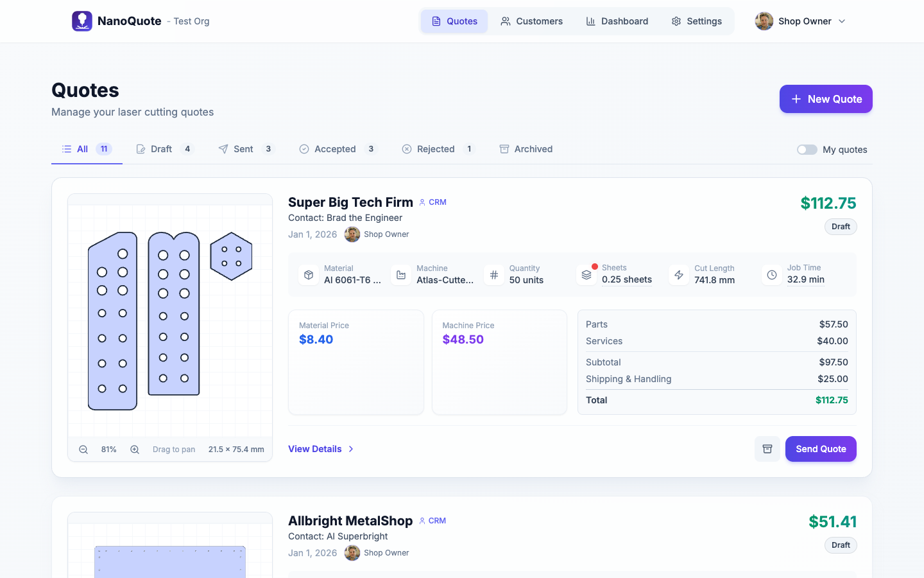Click the Material cube icon

(309, 275)
